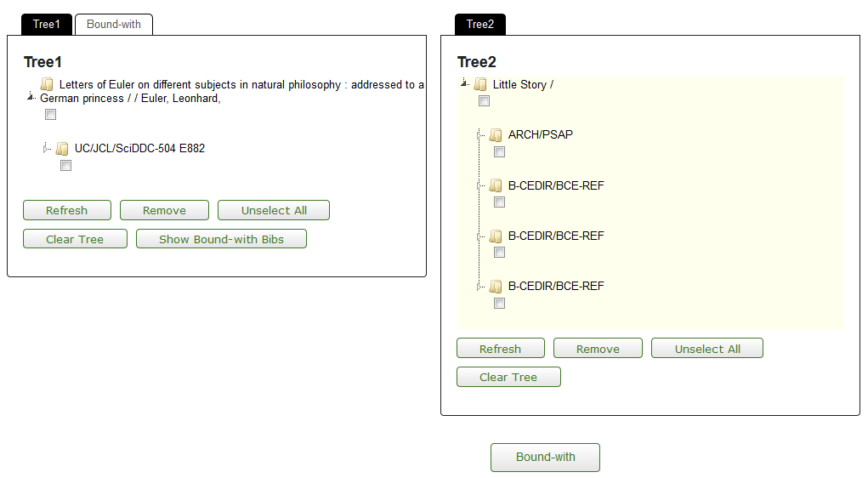Expand the ARCH/PSAP holdings node
The width and height of the screenshot is (868, 478).
click(479, 134)
